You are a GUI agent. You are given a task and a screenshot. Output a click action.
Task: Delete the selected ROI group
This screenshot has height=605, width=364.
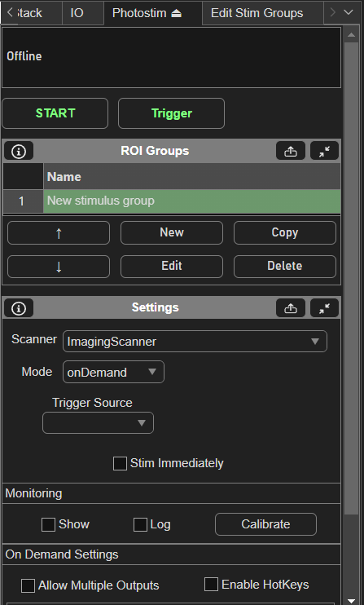pos(285,267)
